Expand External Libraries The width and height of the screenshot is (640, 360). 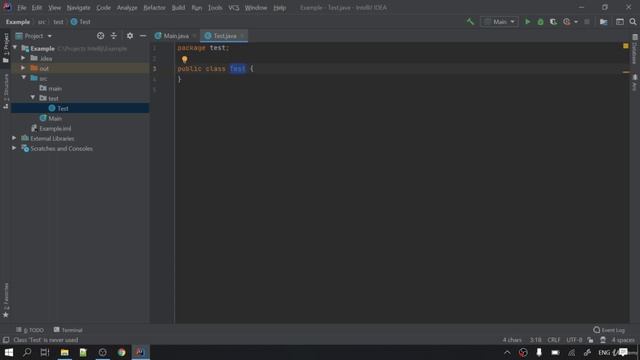pyautogui.click(x=14, y=138)
